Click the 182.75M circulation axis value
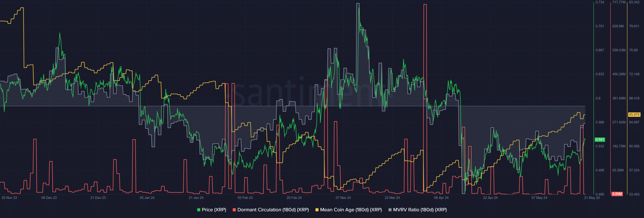644x218 pixels. (x=619, y=146)
